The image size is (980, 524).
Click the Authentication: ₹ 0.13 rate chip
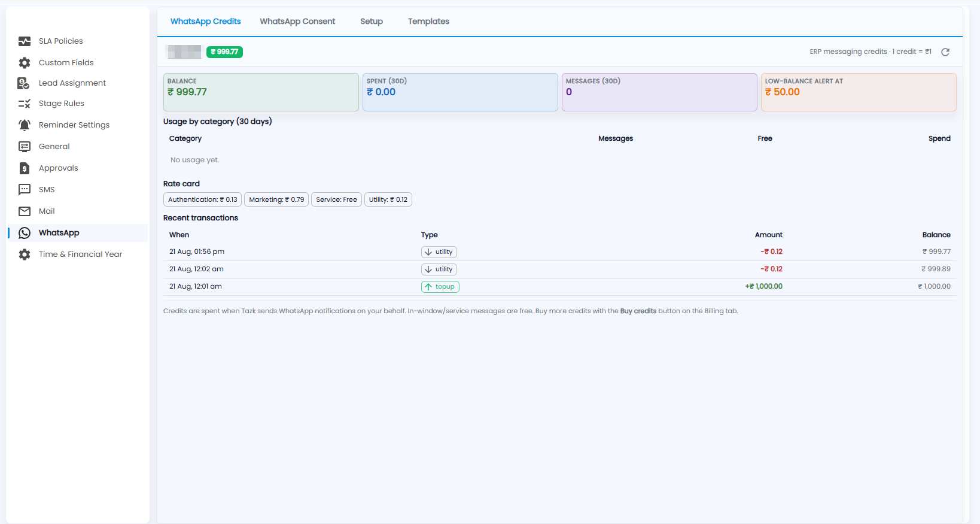click(x=202, y=200)
